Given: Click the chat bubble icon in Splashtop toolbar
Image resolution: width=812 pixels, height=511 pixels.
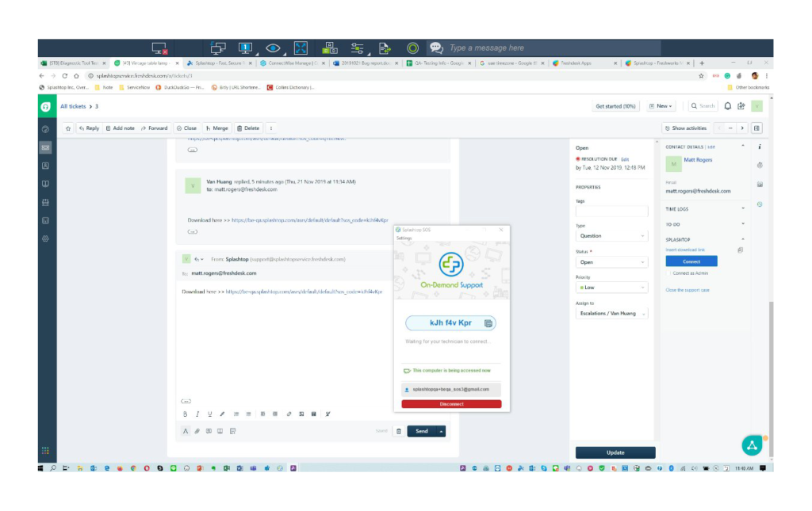Looking at the screenshot, I should point(436,48).
